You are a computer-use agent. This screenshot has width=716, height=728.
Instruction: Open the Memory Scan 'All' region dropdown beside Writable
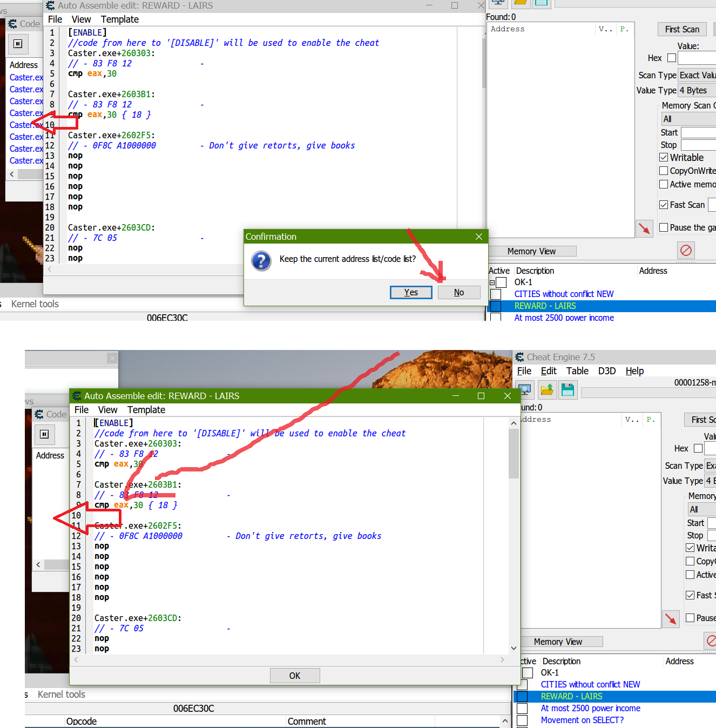(x=689, y=119)
